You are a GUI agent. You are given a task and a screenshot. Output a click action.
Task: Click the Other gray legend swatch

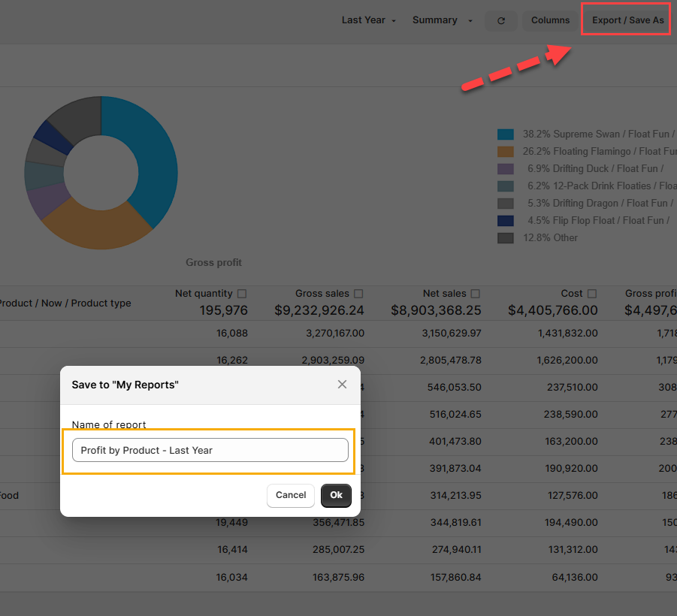coord(506,238)
